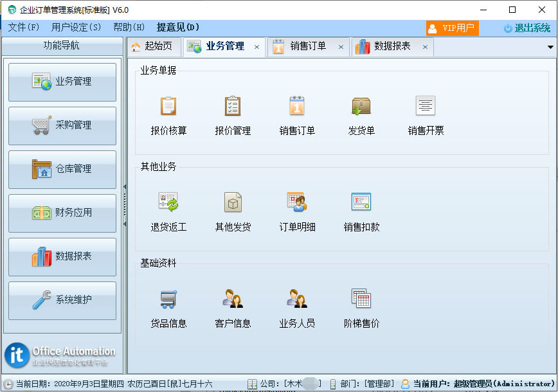This screenshot has width=558, height=392.
Task: Open the 销售扣款 sales deduction icon
Action: click(361, 203)
